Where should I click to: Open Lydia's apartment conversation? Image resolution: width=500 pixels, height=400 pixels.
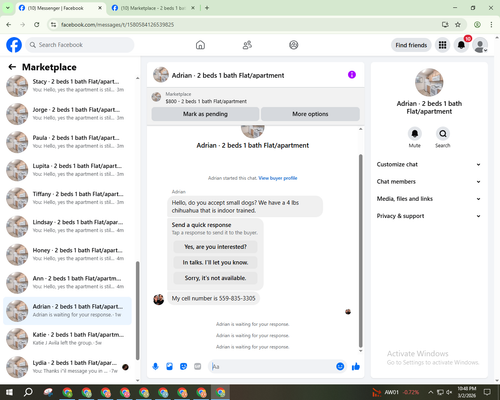67,367
